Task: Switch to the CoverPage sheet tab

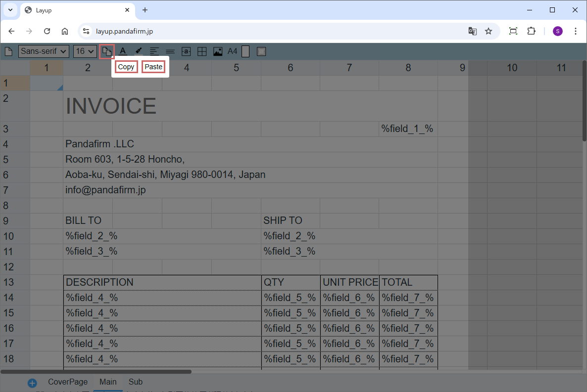Action: (x=68, y=382)
